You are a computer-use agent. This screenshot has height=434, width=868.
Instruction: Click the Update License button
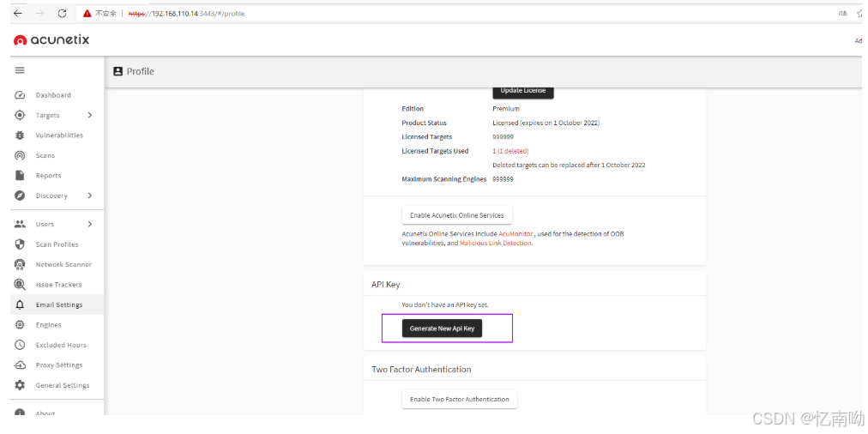[x=523, y=91]
